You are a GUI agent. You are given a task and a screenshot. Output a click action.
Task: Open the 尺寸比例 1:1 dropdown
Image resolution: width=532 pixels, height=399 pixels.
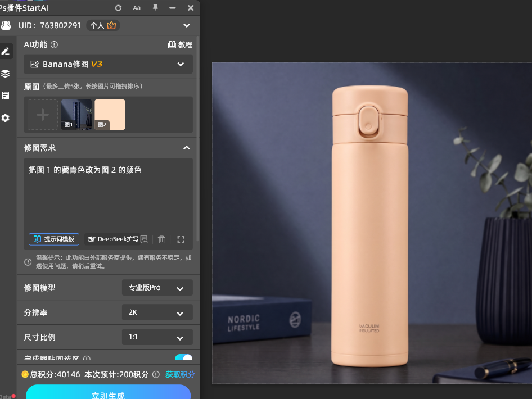(157, 337)
